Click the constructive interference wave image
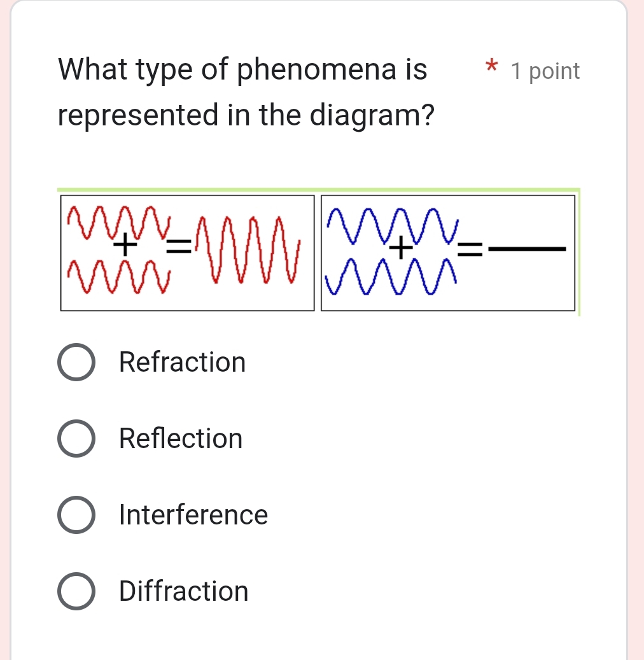 (188, 251)
